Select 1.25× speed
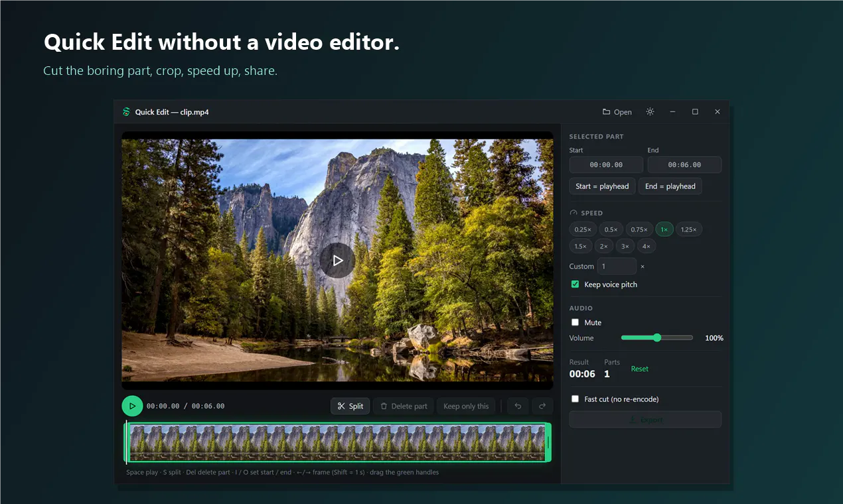The image size is (843, 504). pos(689,229)
